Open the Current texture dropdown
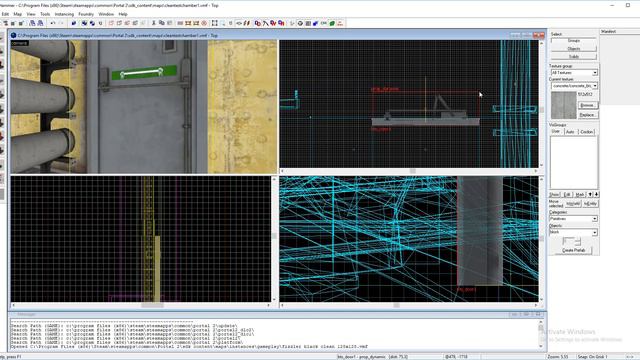 [x=574, y=86]
